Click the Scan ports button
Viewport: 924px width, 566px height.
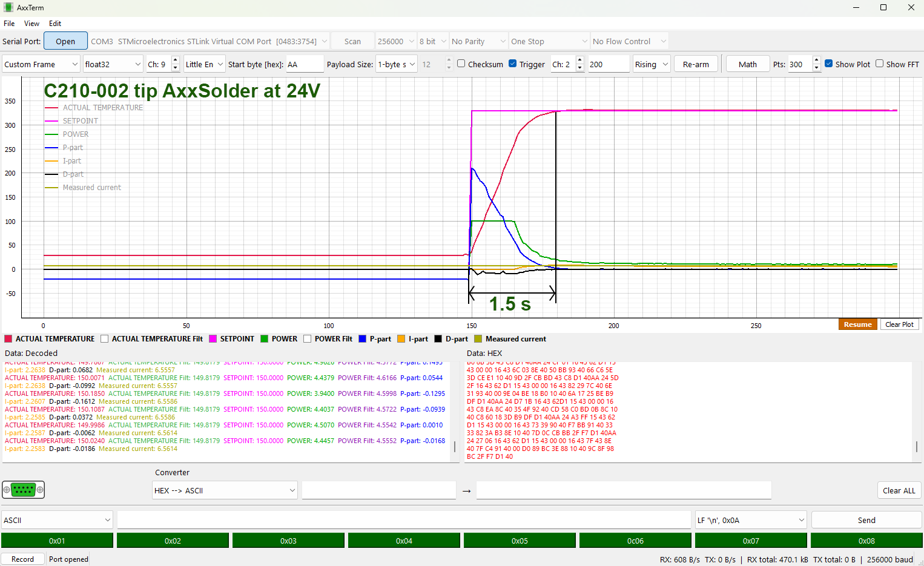pos(352,41)
